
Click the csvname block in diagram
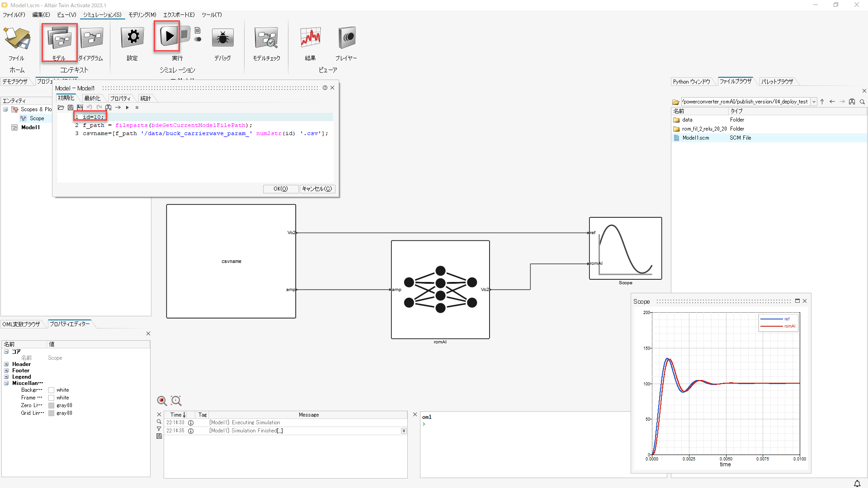click(231, 261)
